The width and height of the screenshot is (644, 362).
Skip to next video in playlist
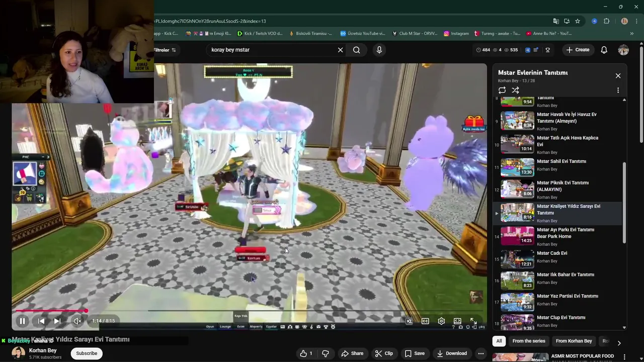(x=57, y=321)
